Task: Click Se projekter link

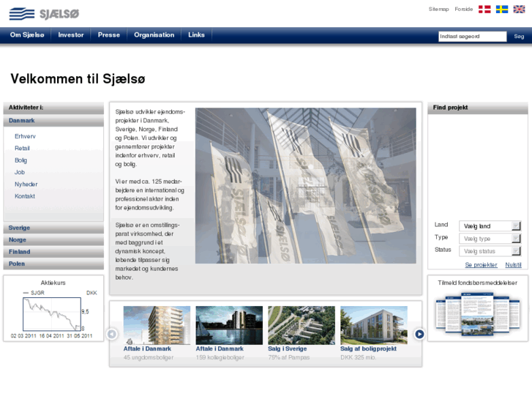Action: [481, 265]
